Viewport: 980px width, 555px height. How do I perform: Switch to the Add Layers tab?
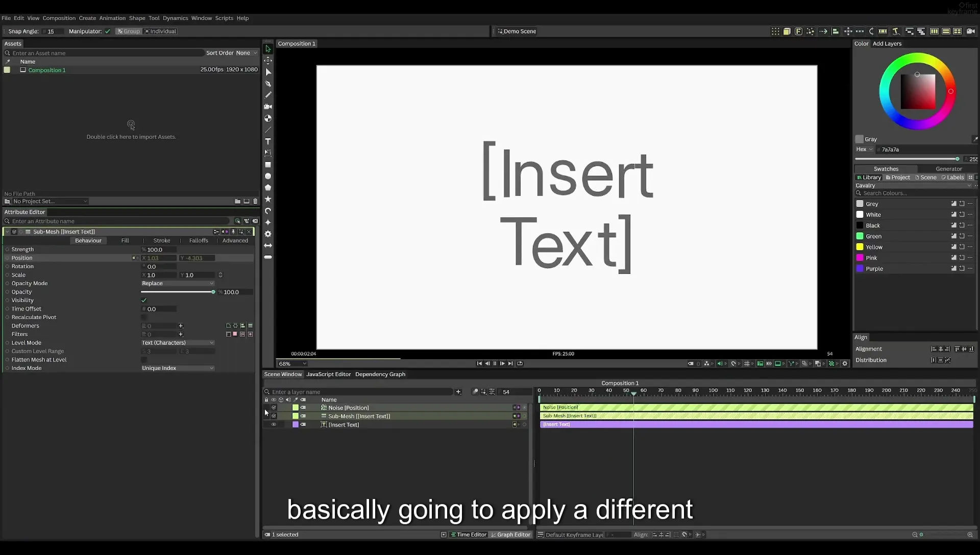point(887,44)
